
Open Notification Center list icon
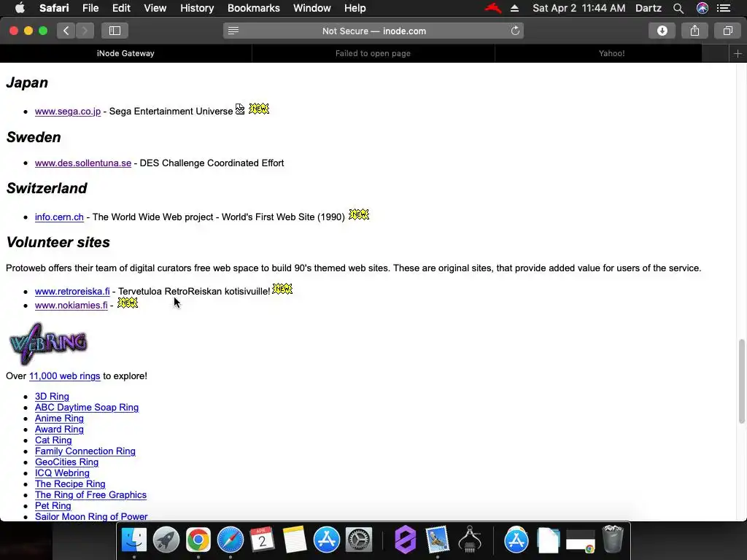click(x=724, y=8)
